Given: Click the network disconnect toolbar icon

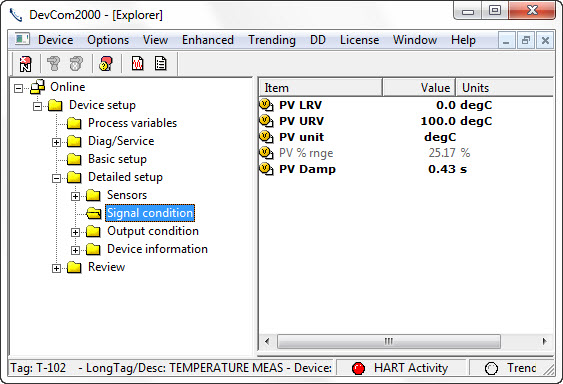Looking at the screenshot, I should [25, 64].
